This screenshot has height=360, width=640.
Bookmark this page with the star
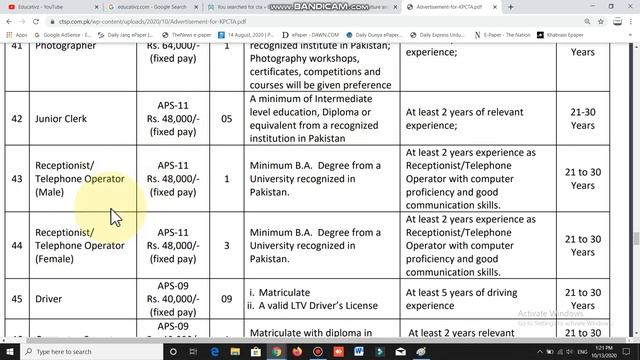(x=600, y=22)
